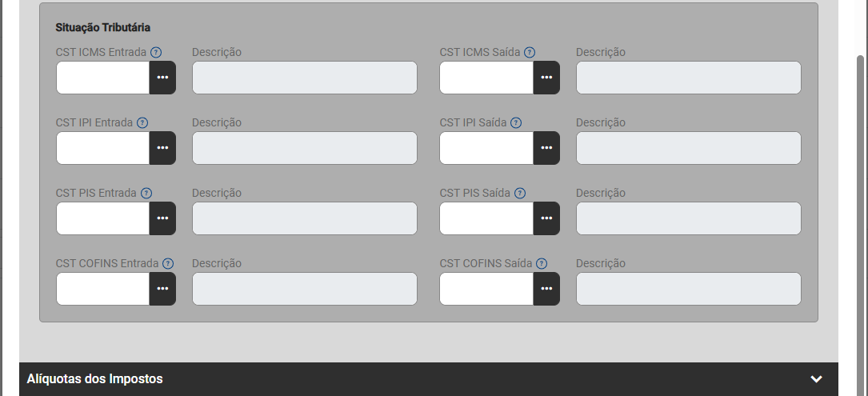The width and height of the screenshot is (868, 396).
Task: Open CST IPI Saída lookup ellipsis button
Action: coord(546,148)
